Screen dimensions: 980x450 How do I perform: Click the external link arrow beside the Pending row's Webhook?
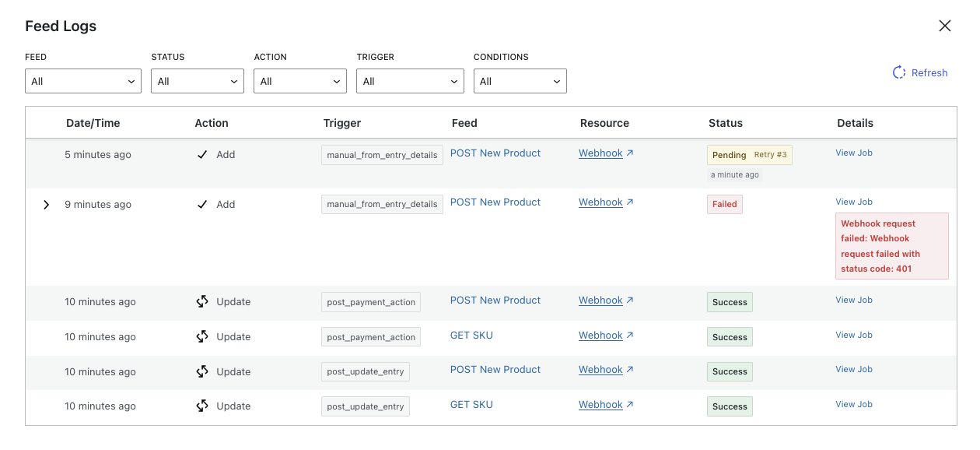tap(630, 153)
